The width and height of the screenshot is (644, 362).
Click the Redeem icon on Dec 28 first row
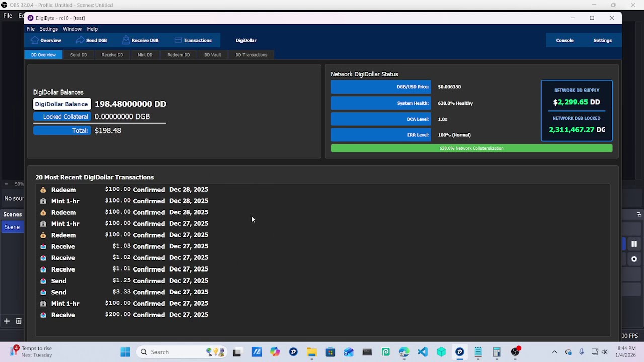point(43,190)
